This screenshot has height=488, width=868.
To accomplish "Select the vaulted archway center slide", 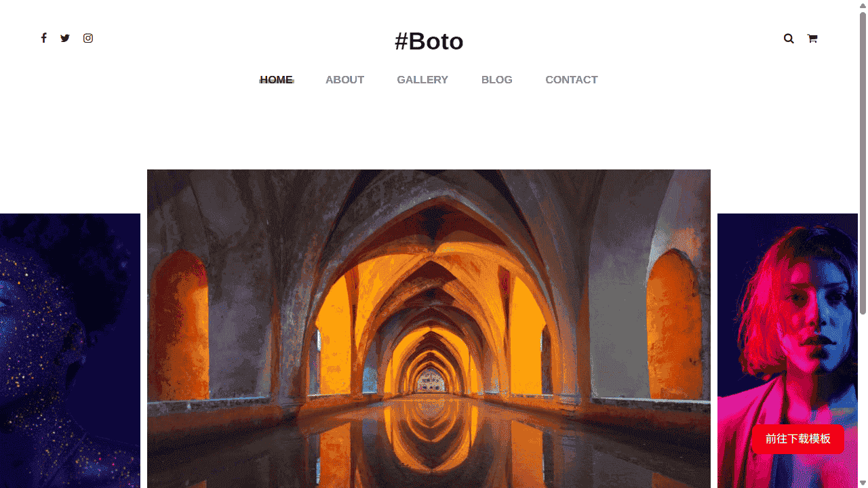I will [x=429, y=329].
